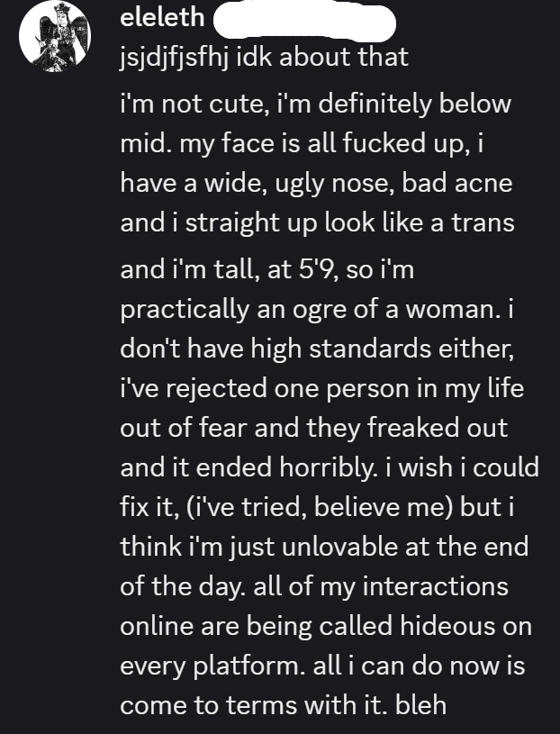Image resolution: width=560 pixels, height=734 pixels.
Task: Click the words 'being called hideous on'
Action: pyautogui.click(x=389, y=626)
